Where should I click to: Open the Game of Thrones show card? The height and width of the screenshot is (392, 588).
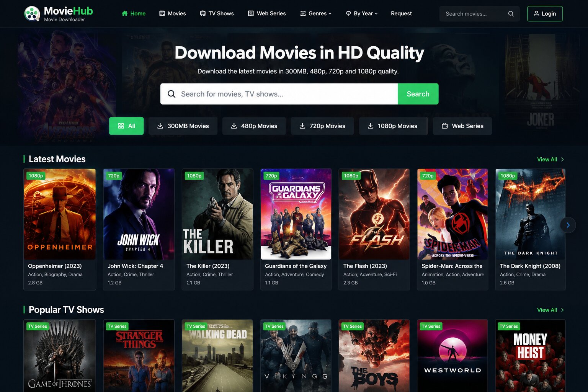60,356
